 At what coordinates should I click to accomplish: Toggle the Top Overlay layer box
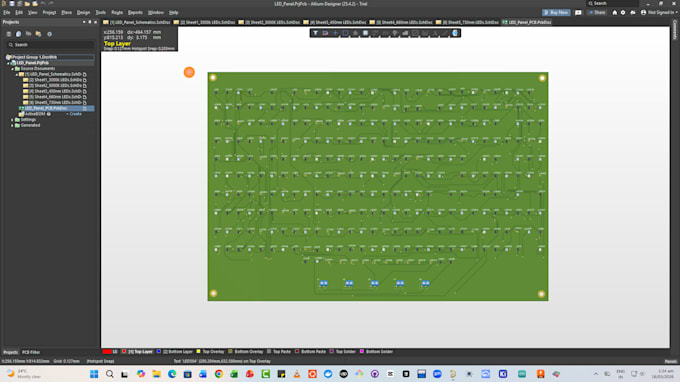coord(198,352)
